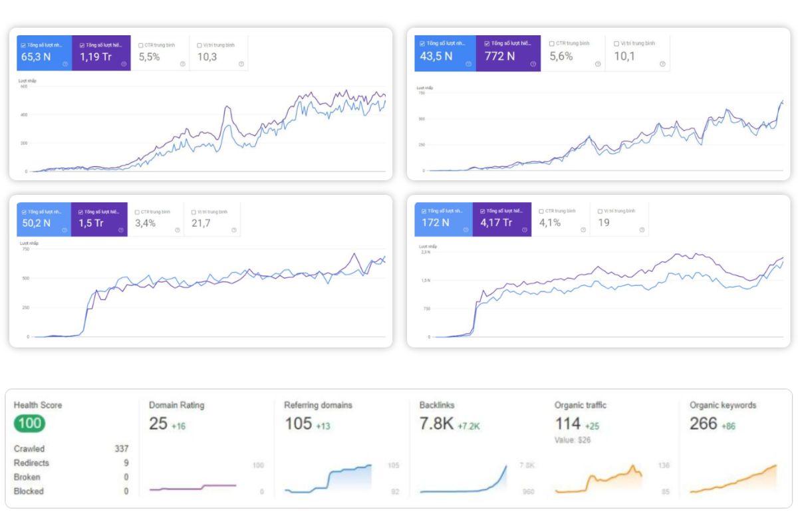Image resolution: width=798 pixels, height=532 pixels.
Task: Click the Domain Rating purple sparkline
Action: (x=193, y=487)
